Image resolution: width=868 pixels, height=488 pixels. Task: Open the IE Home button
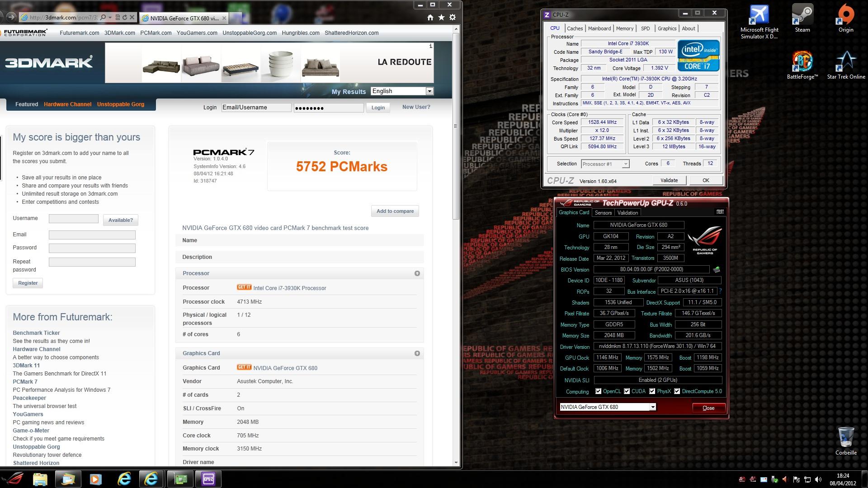point(430,18)
